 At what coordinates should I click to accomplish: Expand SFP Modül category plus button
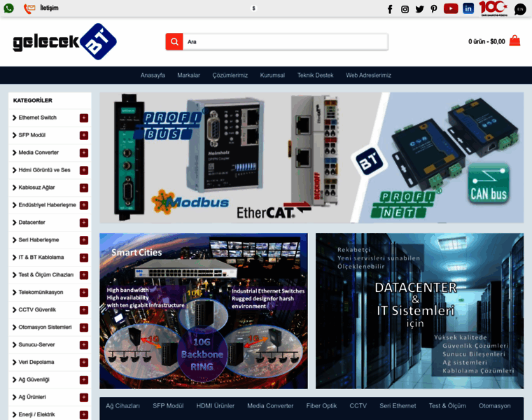pyautogui.click(x=84, y=136)
